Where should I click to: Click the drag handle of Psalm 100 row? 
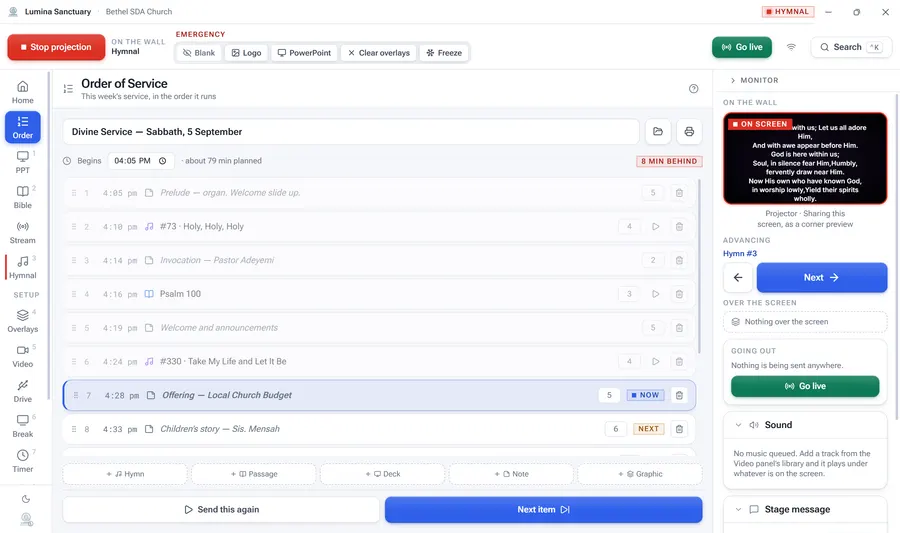(x=73, y=294)
